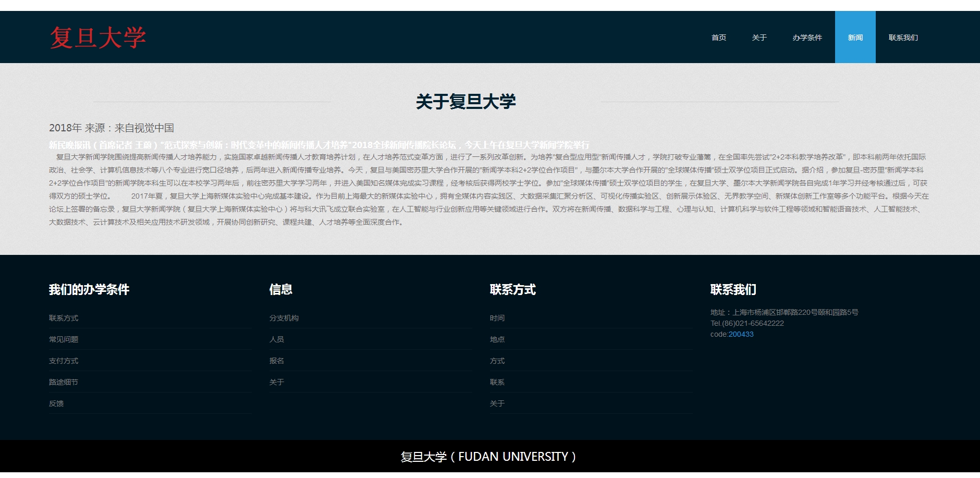Image resolution: width=980 pixels, height=478 pixels.
Task: Open 联系我们 in the top navigation bar
Action: [903, 38]
